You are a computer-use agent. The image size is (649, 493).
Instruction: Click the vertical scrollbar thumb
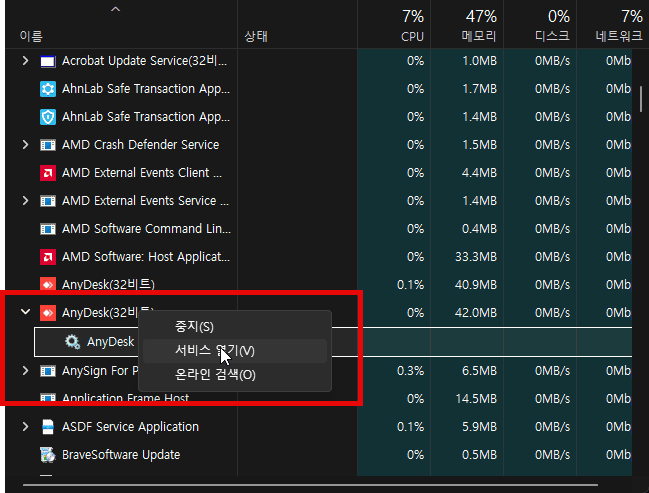click(641, 99)
